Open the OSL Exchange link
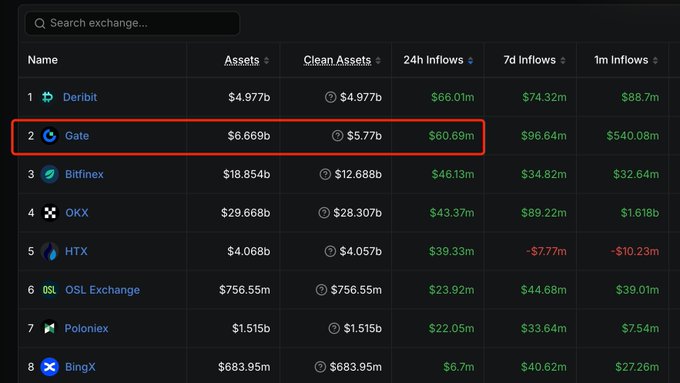Screen dimensions: 680x383 click(102, 290)
